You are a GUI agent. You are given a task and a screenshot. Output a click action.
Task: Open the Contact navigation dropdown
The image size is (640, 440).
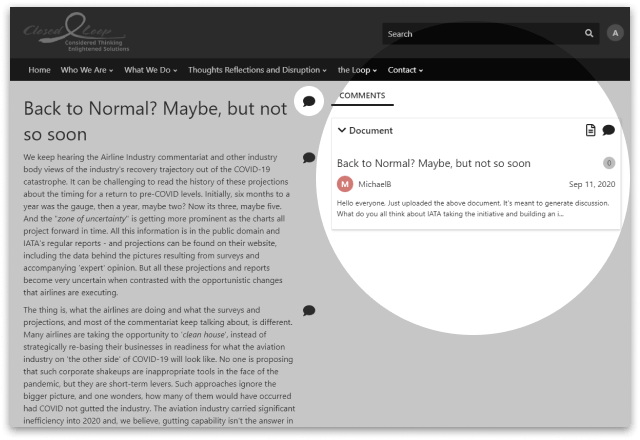pos(405,70)
